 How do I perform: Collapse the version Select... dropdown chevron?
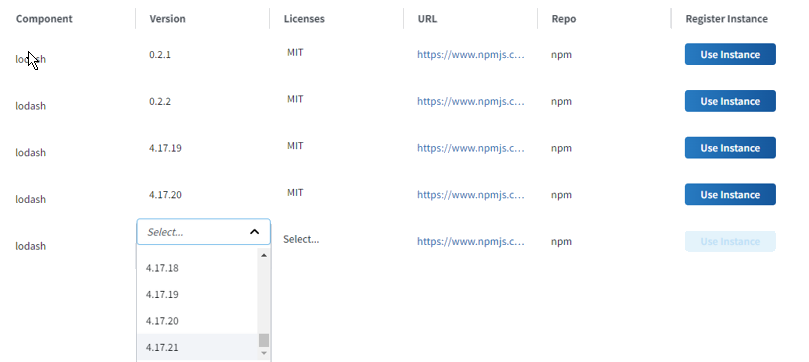(x=254, y=232)
